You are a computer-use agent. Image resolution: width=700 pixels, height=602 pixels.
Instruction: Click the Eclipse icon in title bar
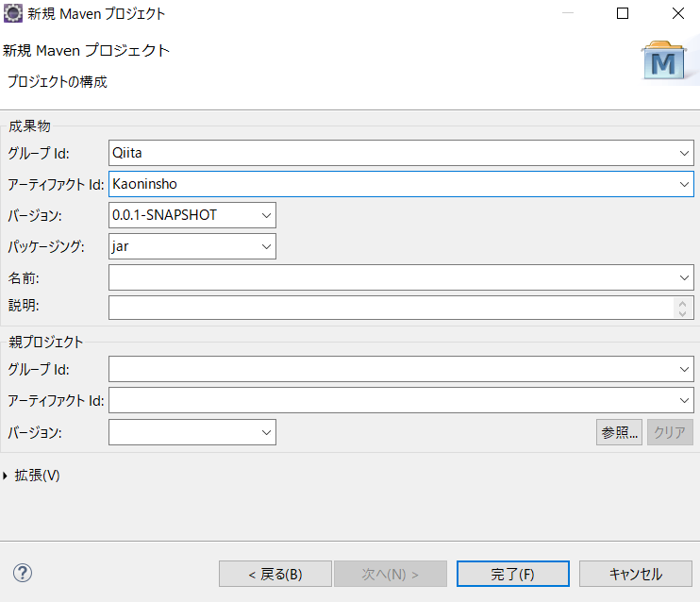coord(13,13)
